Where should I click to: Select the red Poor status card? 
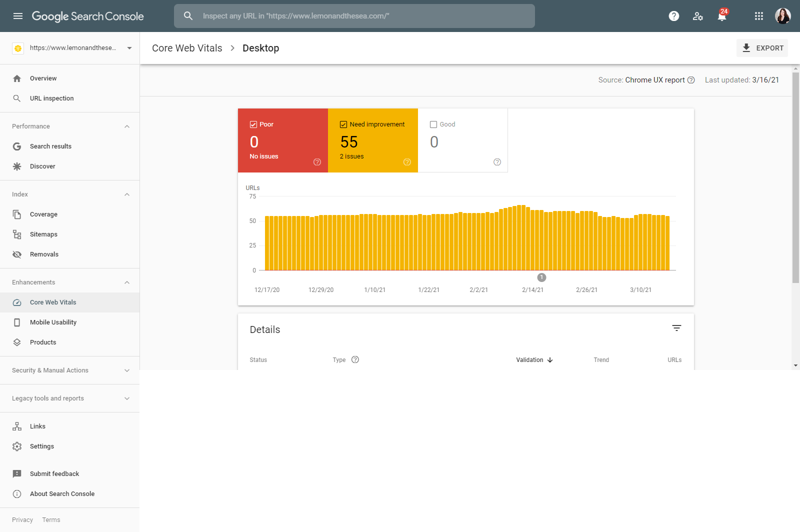point(283,140)
